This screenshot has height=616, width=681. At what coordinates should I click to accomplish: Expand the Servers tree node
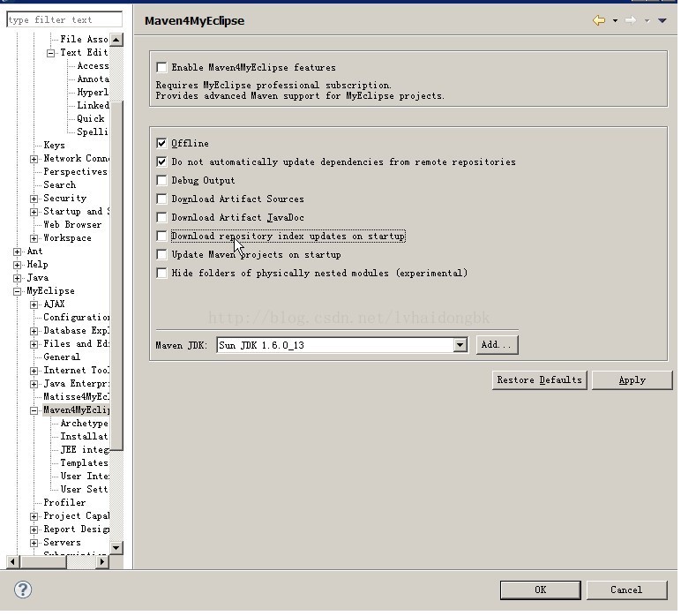coord(34,543)
